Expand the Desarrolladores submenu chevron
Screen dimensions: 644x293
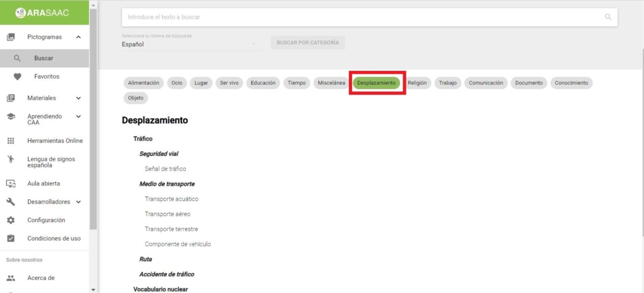pos(78,202)
